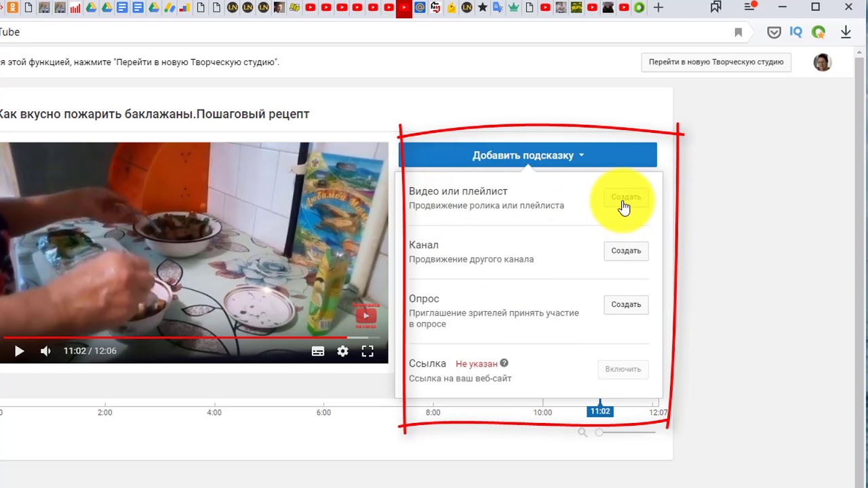Click the 6:00 mark on timeline

pos(323,412)
